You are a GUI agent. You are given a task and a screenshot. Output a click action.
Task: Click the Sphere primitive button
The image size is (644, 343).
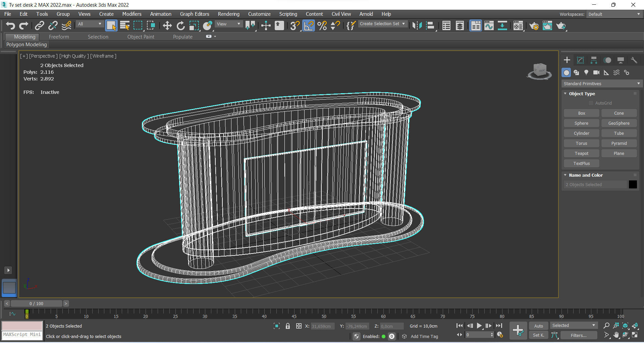coord(581,123)
